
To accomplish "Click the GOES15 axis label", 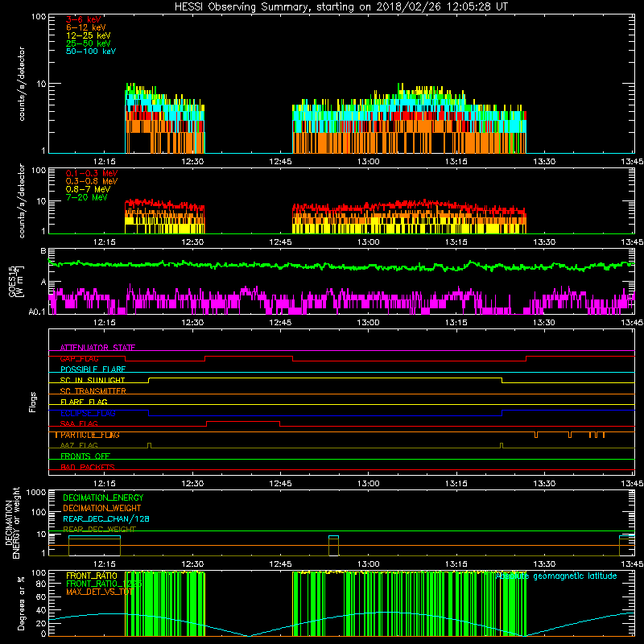I will click(x=14, y=281).
